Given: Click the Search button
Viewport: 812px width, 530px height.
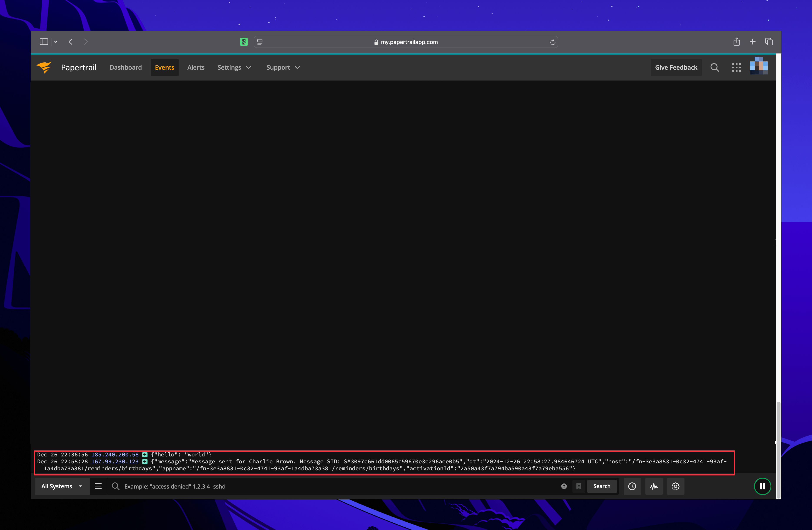Looking at the screenshot, I should [602, 486].
